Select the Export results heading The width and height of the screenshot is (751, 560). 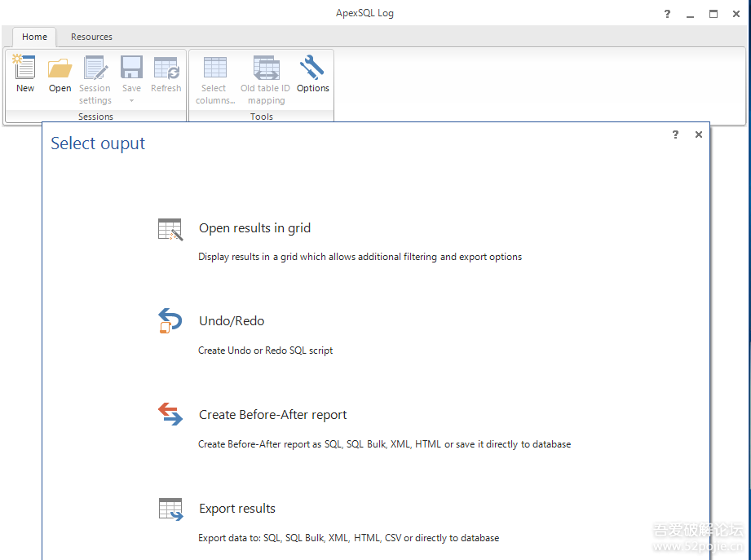point(237,509)
